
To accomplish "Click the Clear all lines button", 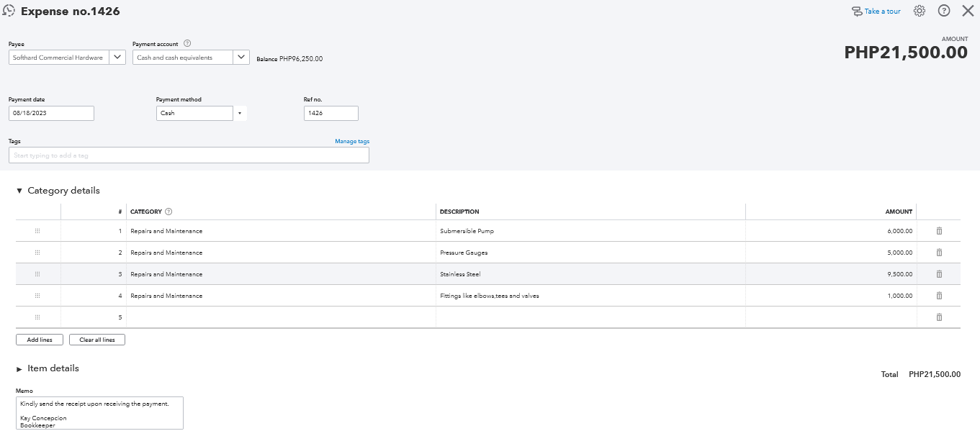I will 97,340.
